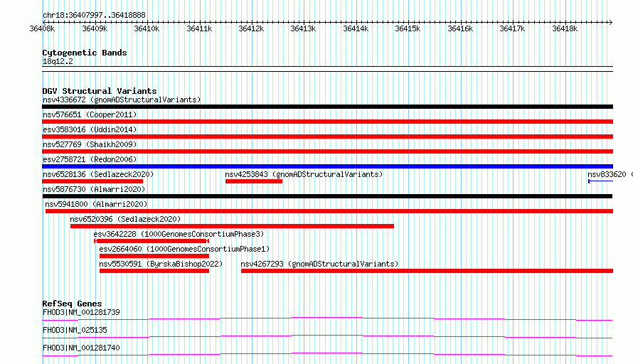The width and height of the screenshot is (633, 364).
Task: Click the DGV Structural Variants heading
Action: 100,91
